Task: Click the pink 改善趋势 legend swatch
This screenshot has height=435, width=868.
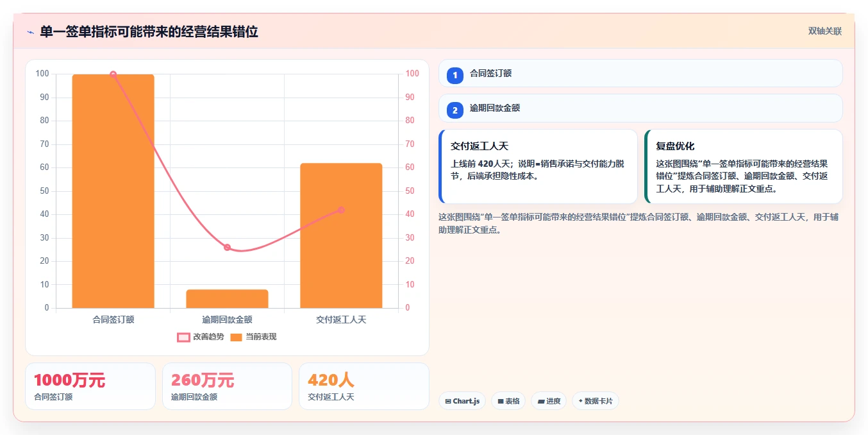Action: [x=183, y=337]
